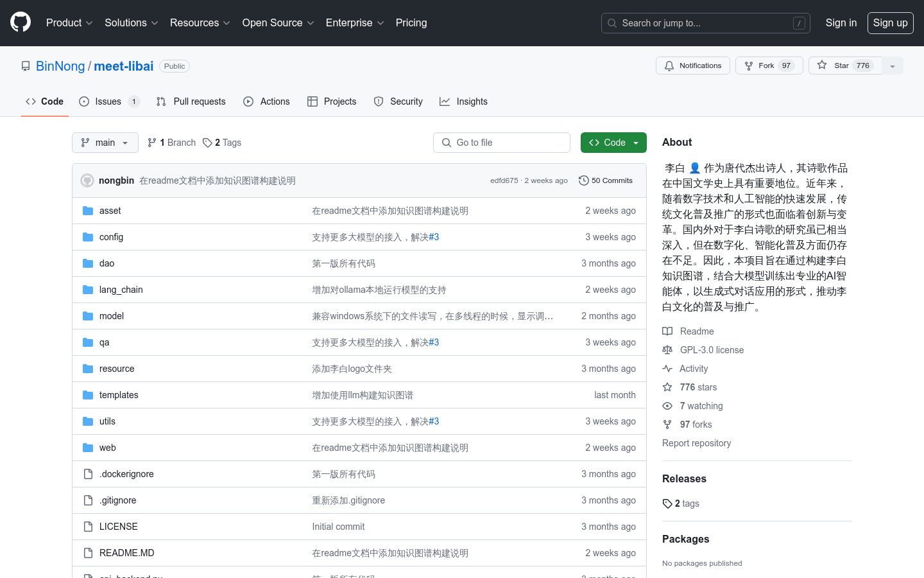Screen dimensions: 924x578
Task: Open meet-libai repository link
Action: tap(124, 66)
